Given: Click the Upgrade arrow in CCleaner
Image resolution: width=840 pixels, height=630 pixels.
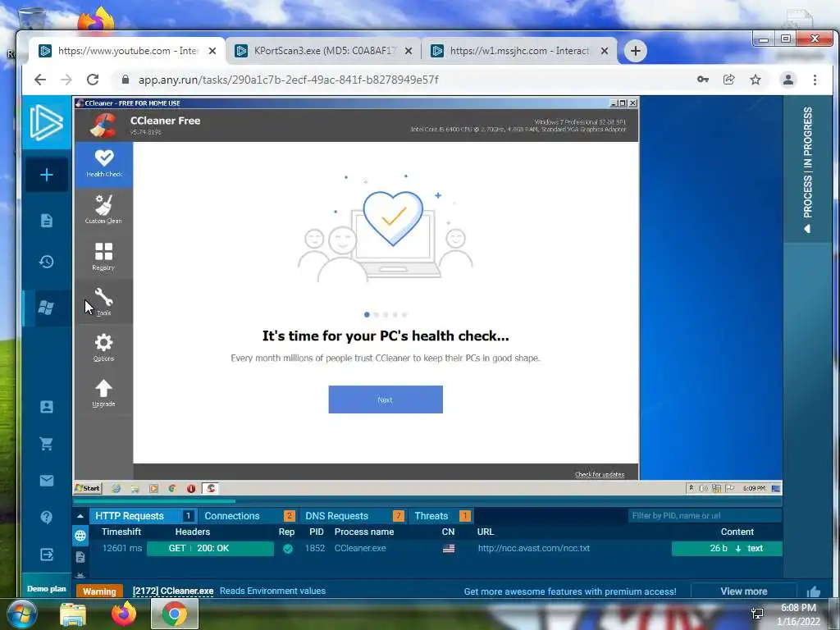Looking at the screenshot, I should pyautogui.click(x=104, y=393).
